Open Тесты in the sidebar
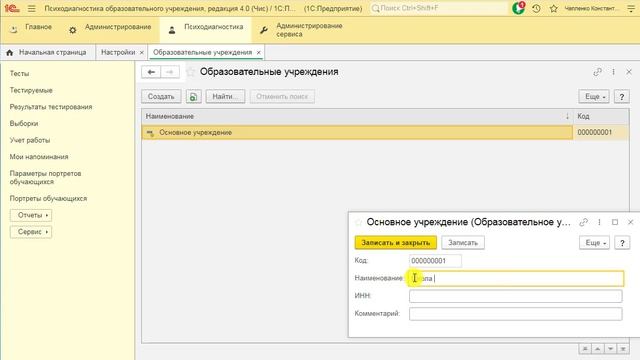 (19, 73)
